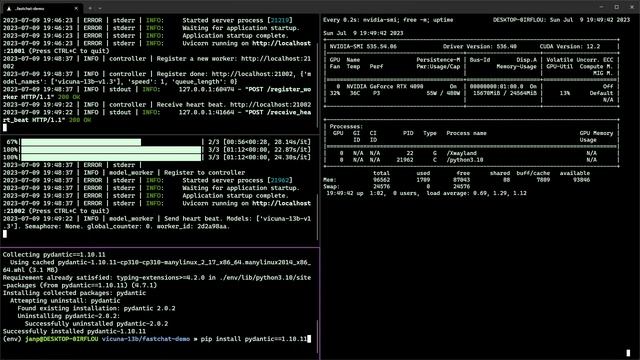
Task: Click the POST /register_worker log text
Action: tap(157, 93)
